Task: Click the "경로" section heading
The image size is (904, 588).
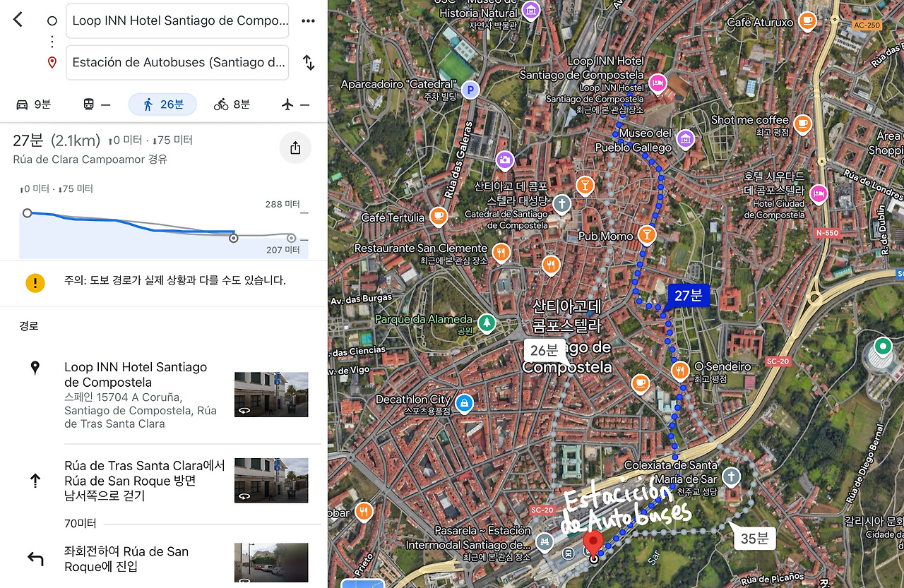Action: coord(29,326)
